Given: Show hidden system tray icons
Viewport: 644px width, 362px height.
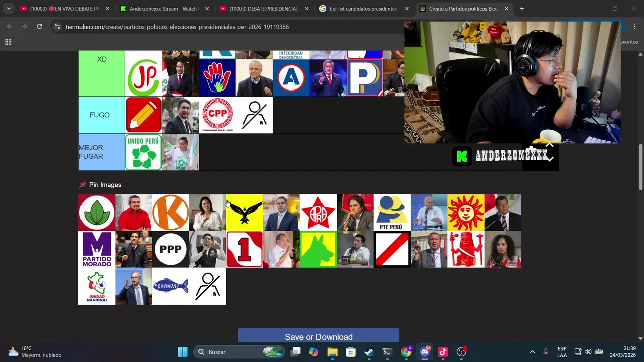Looking at the screenshot, I should coord(532,352).
